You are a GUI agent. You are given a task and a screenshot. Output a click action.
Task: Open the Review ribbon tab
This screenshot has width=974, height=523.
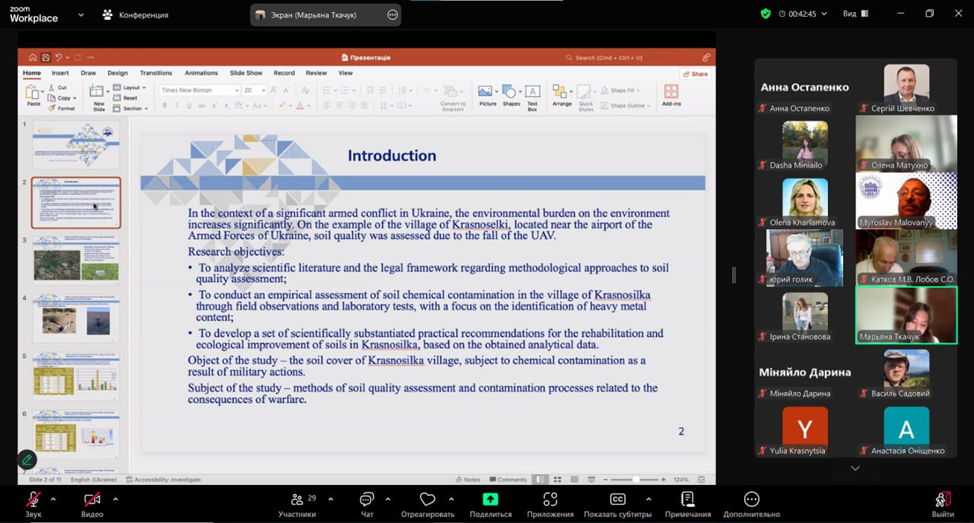click(316, 73)
